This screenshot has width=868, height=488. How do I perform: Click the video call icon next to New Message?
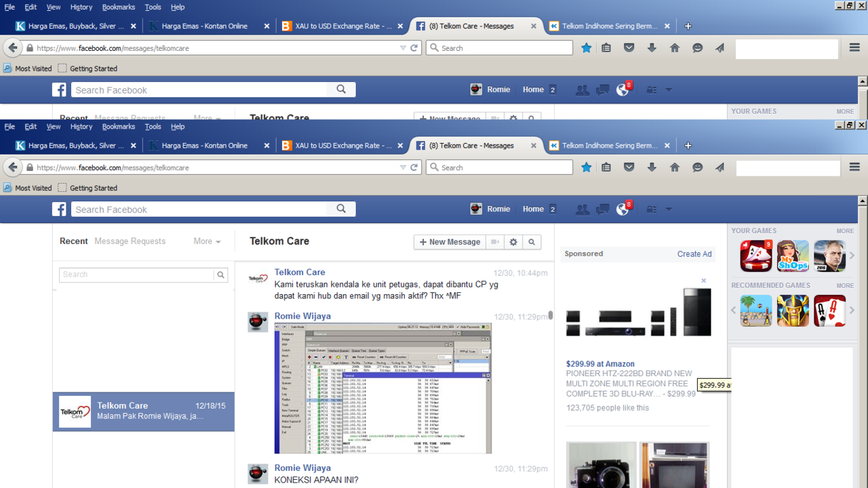coord(495,242)
